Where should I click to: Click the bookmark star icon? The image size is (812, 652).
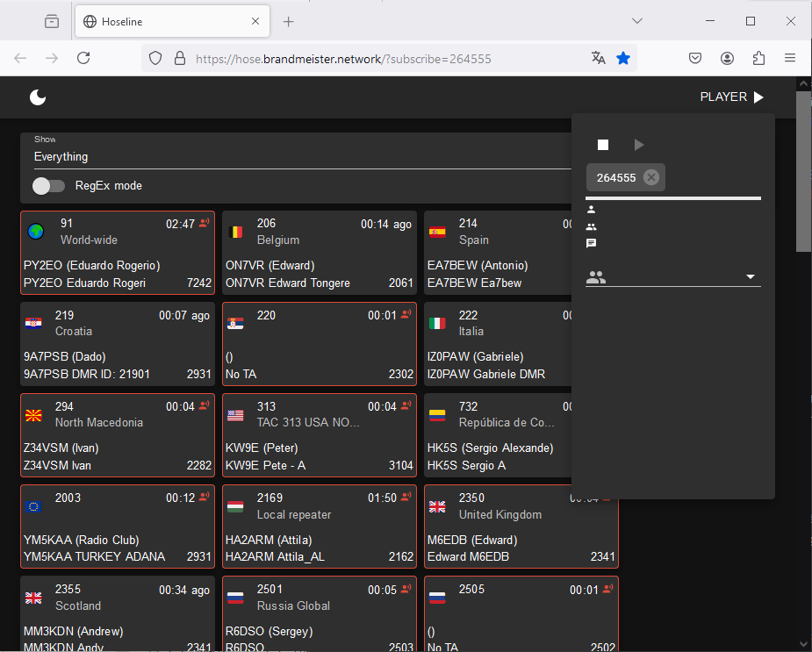[x=623, y=58]
